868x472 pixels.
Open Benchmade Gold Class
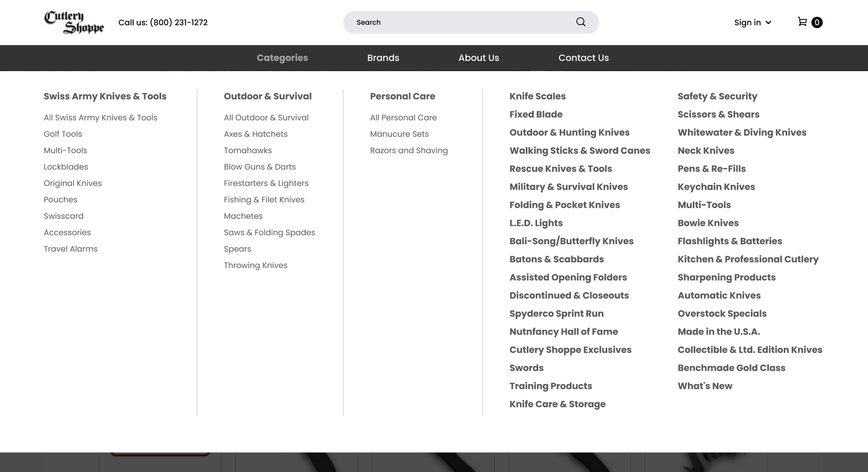click(732, 368)
